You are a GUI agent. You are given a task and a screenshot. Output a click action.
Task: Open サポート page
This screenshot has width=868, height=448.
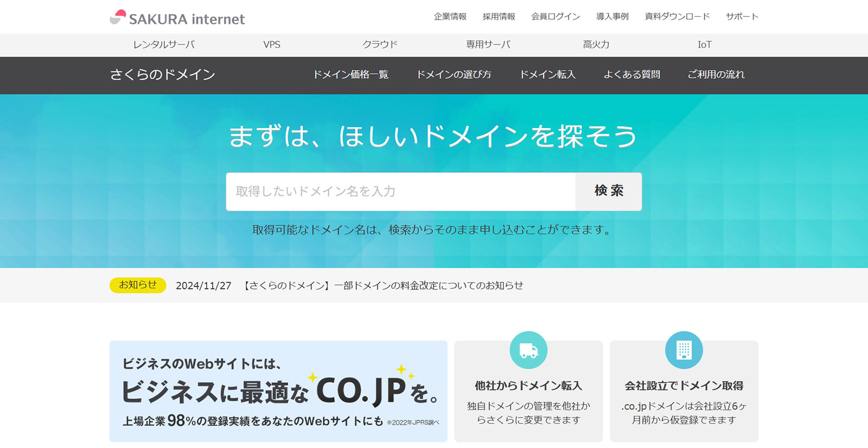[x=742, y=16]
